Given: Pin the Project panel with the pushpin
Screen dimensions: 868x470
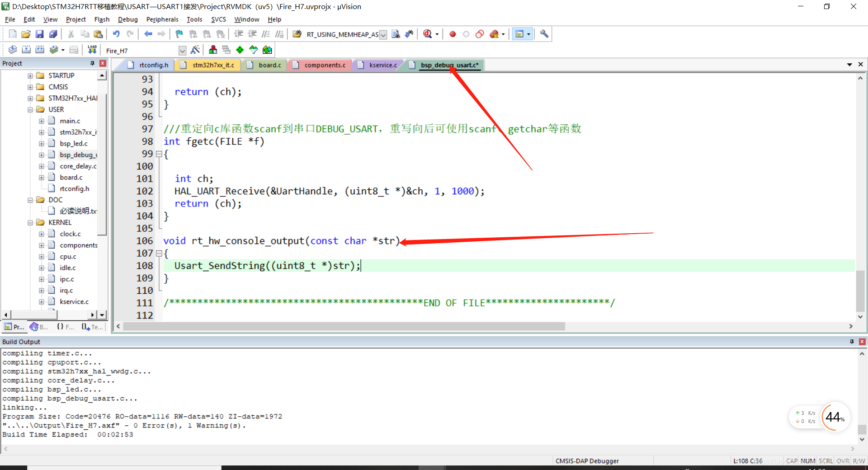Looking at the screenshot, I should (92, 63).
